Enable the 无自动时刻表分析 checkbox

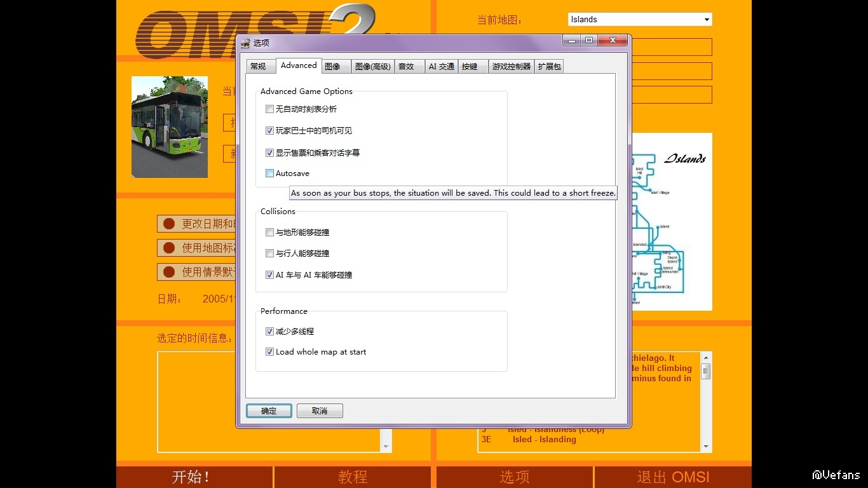coord(270,109)
